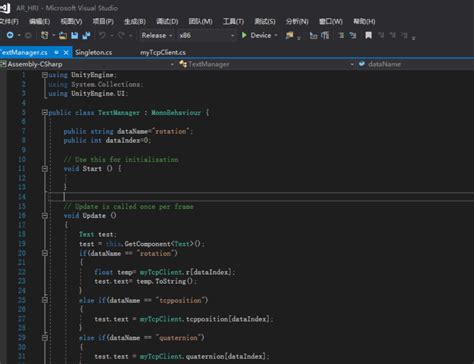
Task: Switch to the Singleton.cs tab
Action: tap(94, 52)
